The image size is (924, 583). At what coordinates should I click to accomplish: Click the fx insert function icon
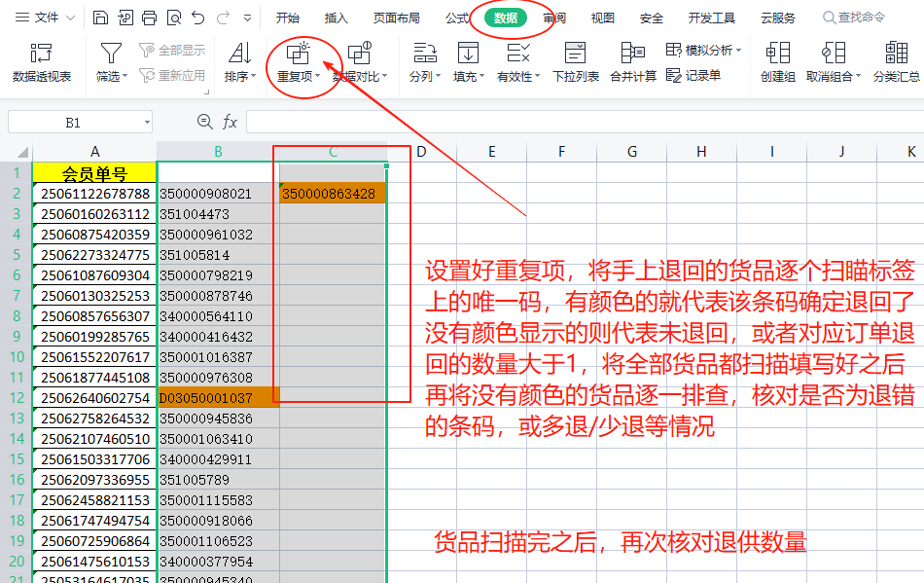pos(231,122)
